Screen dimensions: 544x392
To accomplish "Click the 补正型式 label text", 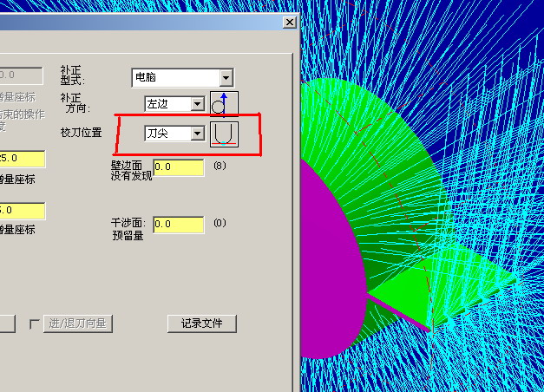I will point(73,75).
